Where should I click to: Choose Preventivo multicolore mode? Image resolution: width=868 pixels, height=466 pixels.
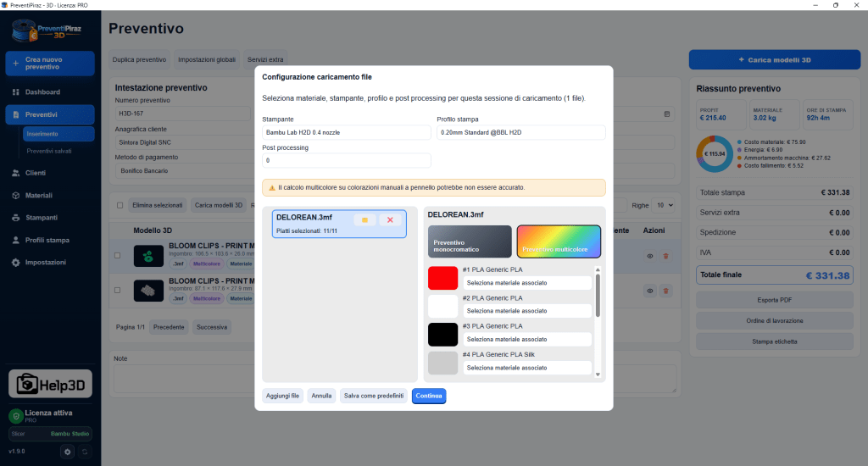point(559,241)
